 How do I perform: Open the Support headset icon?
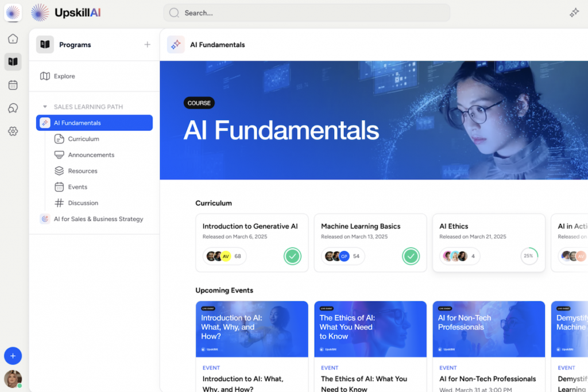click(13, 108)
